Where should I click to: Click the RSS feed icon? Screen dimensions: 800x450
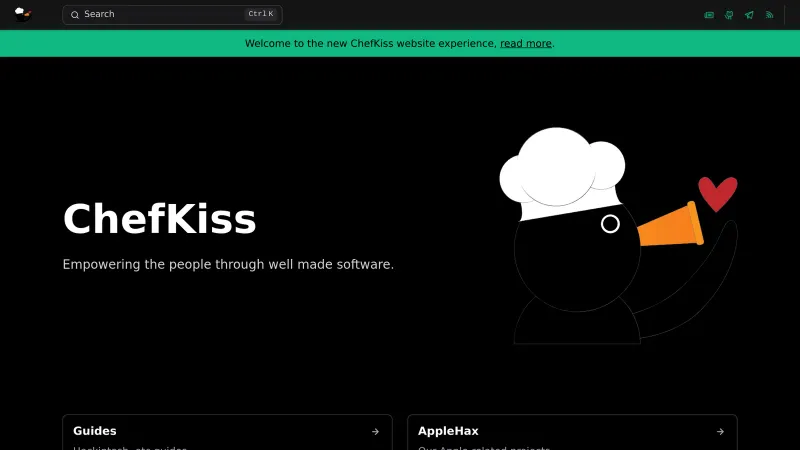[769, 15]
